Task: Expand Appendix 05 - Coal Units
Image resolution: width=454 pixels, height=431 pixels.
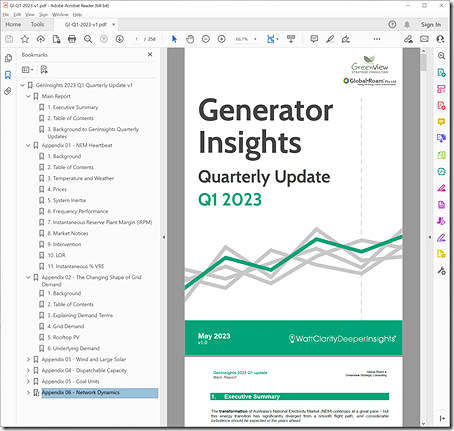Action: coord(28,381)
